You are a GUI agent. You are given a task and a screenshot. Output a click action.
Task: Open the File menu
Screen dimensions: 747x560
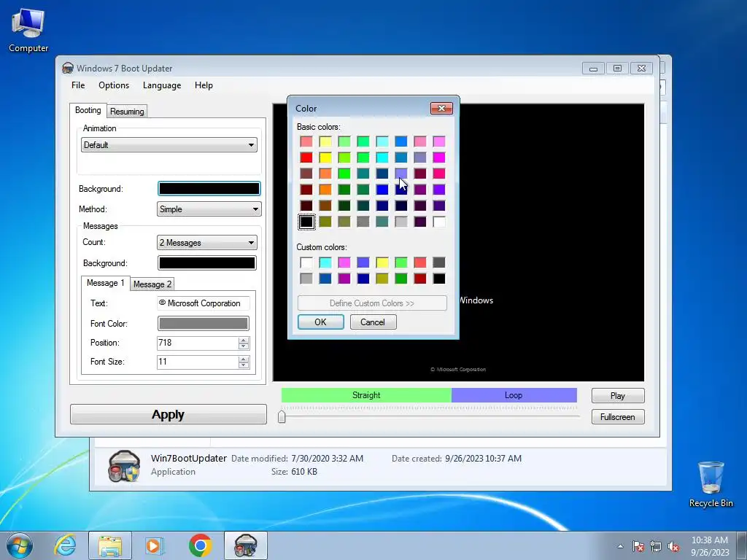pos(78,85)
